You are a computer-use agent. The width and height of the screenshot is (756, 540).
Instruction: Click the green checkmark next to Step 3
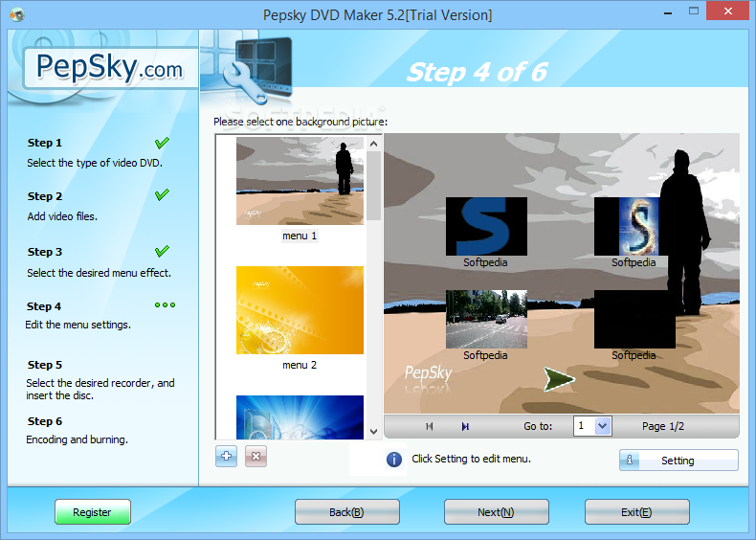click(x=162, y=251)
